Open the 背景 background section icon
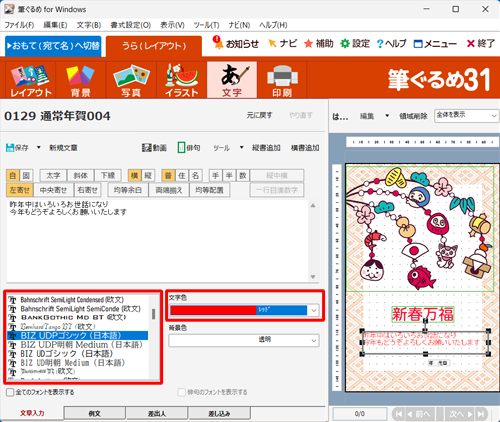This screenshot has height=422, width=500. pyautogui.click(x=81, y=80)
